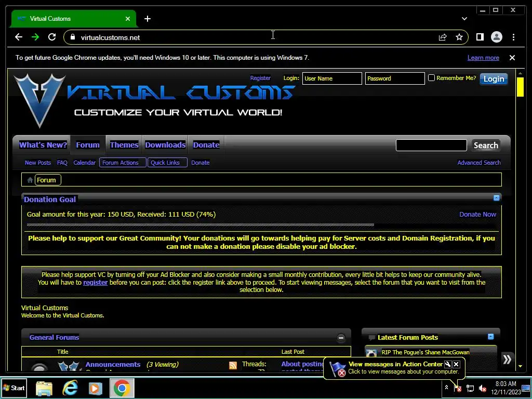
Task: Click the forum Search button
Action: [486, 145]
